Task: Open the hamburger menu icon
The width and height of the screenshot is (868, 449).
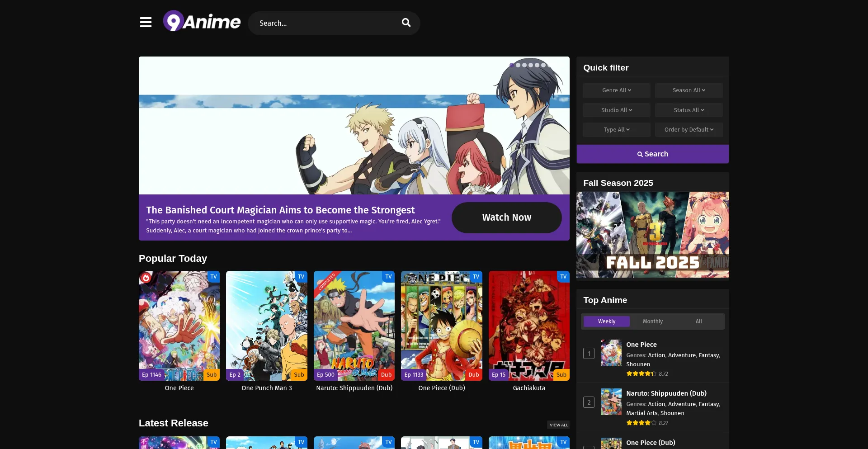Action: (x=146, y=22)
